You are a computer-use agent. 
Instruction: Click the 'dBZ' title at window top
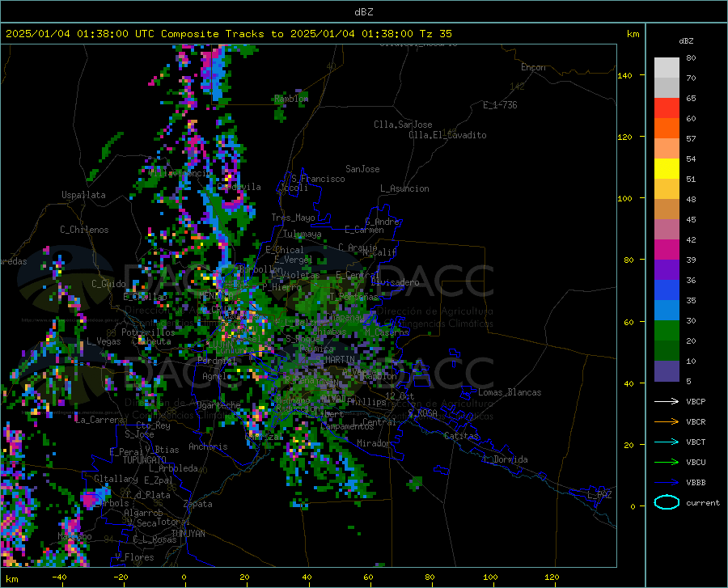coord(363,12)
